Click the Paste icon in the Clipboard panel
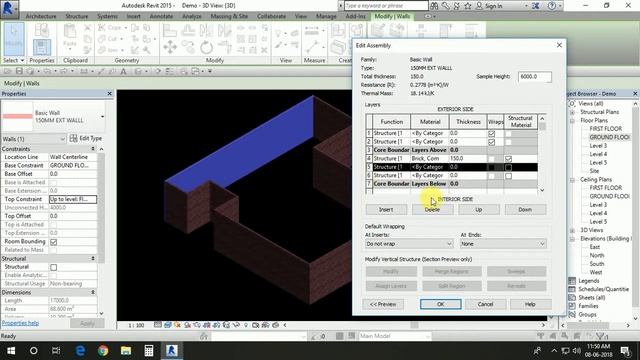 pos(70,35)
